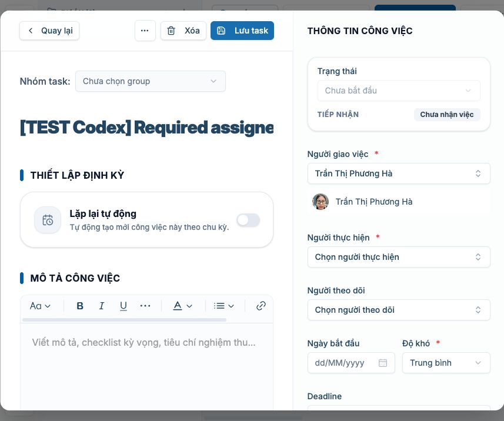Edit the [TEST Codex] task title
The width and height of the screenshot is (504, 421).
click(146, 128)
